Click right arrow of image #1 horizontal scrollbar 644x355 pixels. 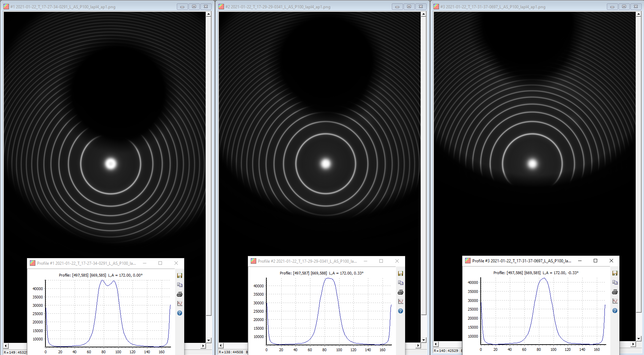click(x=203, y=346)
